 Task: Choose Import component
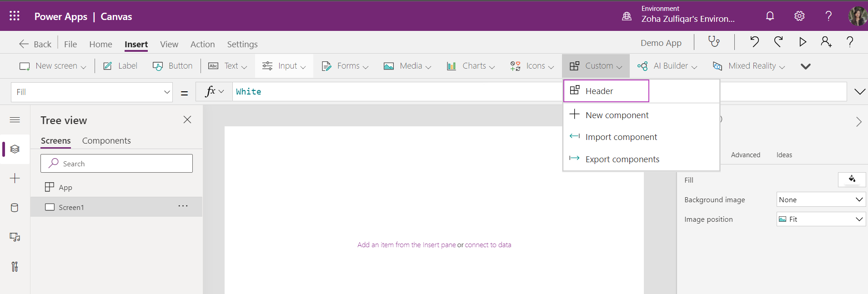click(x=641, y=137)
